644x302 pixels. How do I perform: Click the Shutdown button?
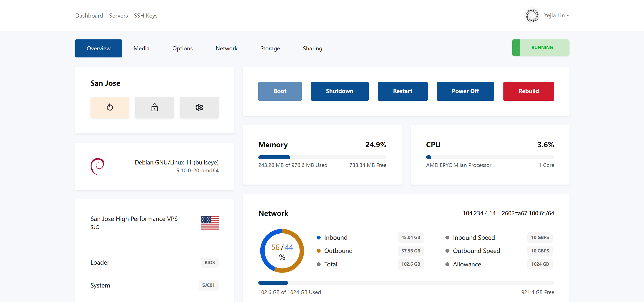click(x=339, y=91)
